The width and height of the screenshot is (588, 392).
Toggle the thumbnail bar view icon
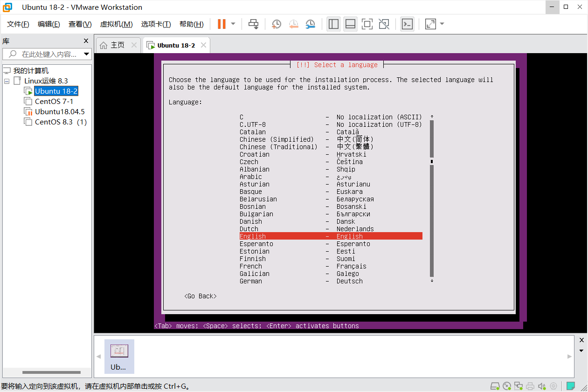(x=350, y=24)
